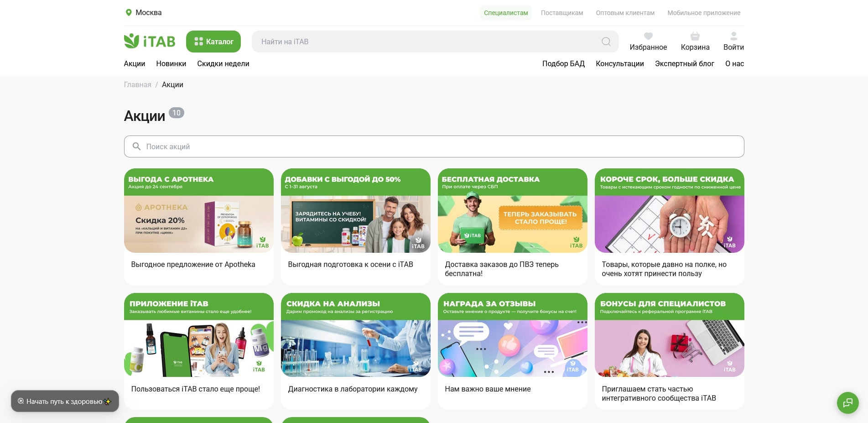This screenshot has height=423, width=868.
Task: Open the Бесплатная доставка promo banner
Action: click(512, 211)
